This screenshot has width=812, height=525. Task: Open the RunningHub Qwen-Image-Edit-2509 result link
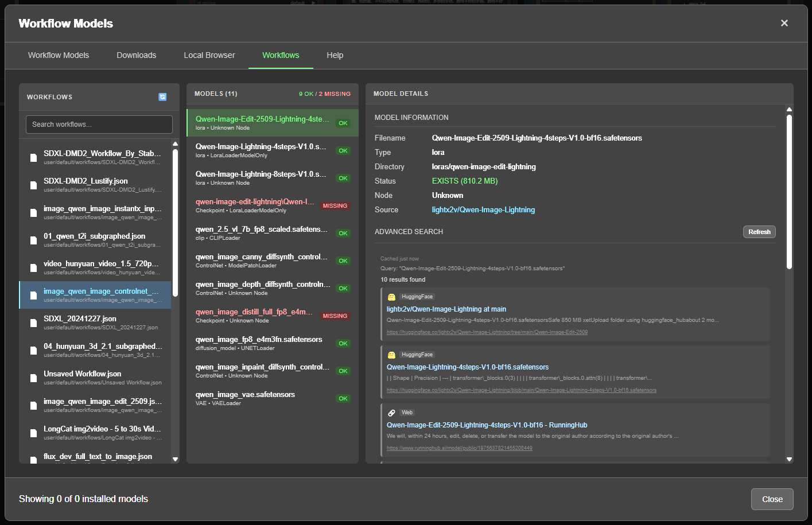click(x=487, y=425)
